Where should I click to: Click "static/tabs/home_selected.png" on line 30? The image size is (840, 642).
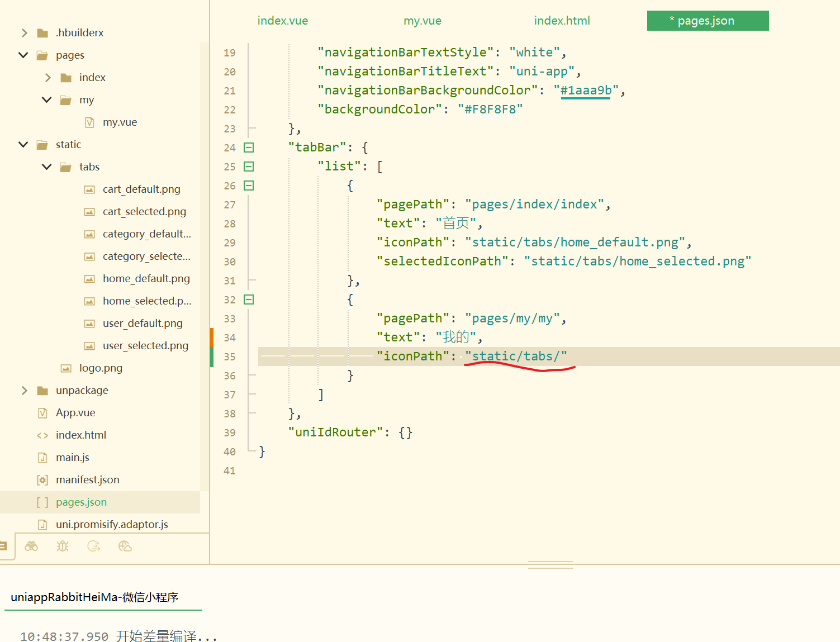pos(638,261)
